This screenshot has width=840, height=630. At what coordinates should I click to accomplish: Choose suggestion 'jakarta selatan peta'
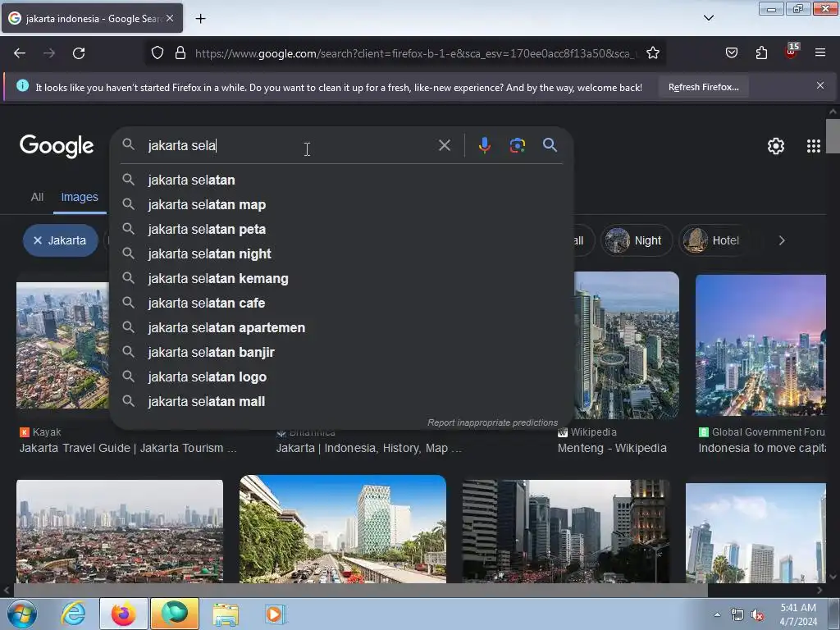tap(342, 230)
